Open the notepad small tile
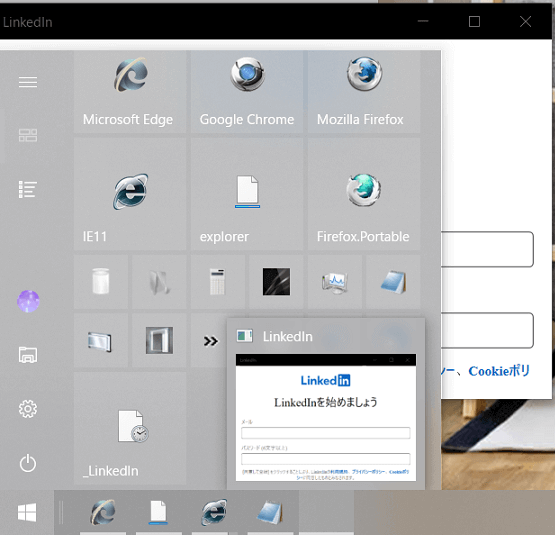Viewport: 555px width, 535px height. (x=393, y=282)
